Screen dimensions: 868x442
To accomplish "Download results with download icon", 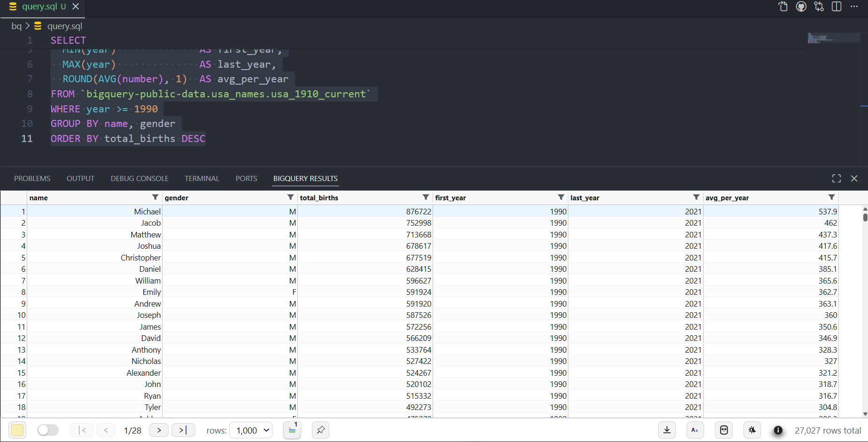I will 667,430.
